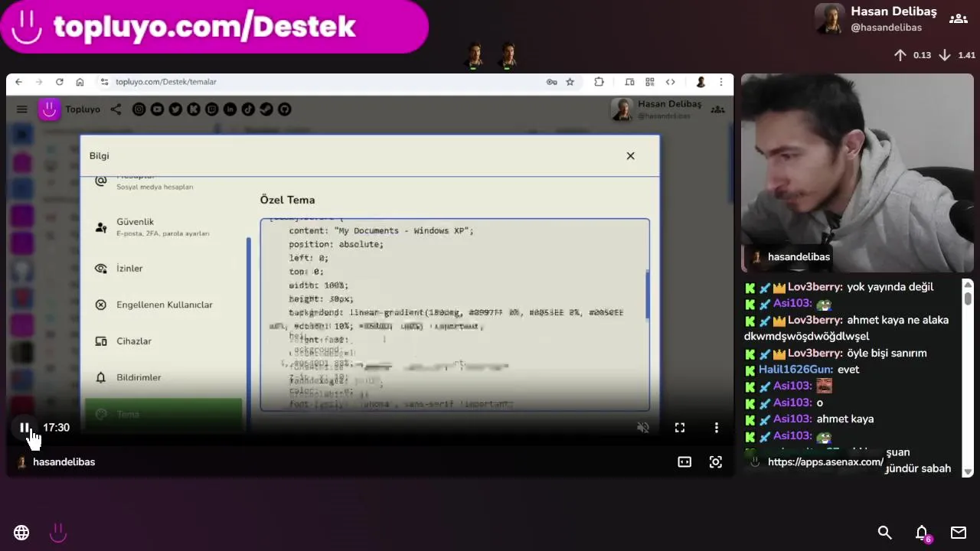980x551 pixels.
Task: Open the Instagram icon in the Topluyo header
Action: (x=139, y=109)
